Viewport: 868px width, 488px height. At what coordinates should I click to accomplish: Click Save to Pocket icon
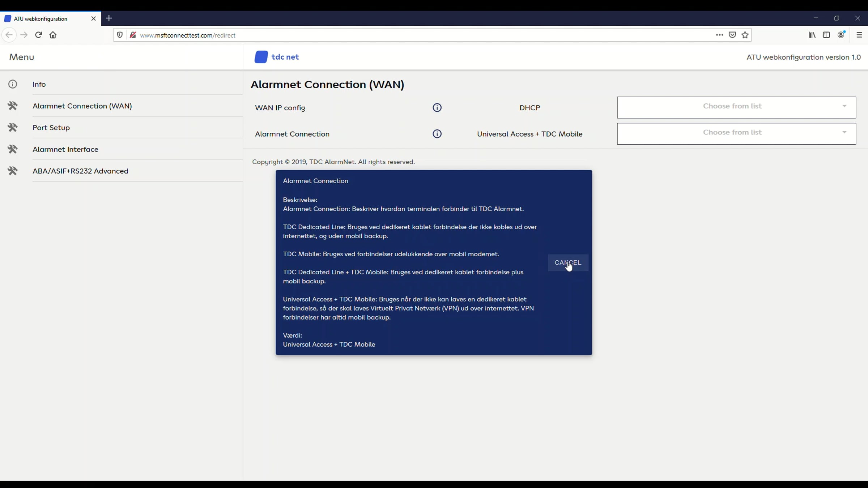point(732,35)
